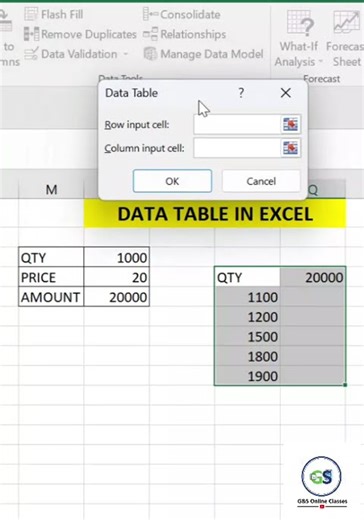Select the cell containing 1200
Image resolution: width=364 pixels, height=520 pixels.
[247, 317]
